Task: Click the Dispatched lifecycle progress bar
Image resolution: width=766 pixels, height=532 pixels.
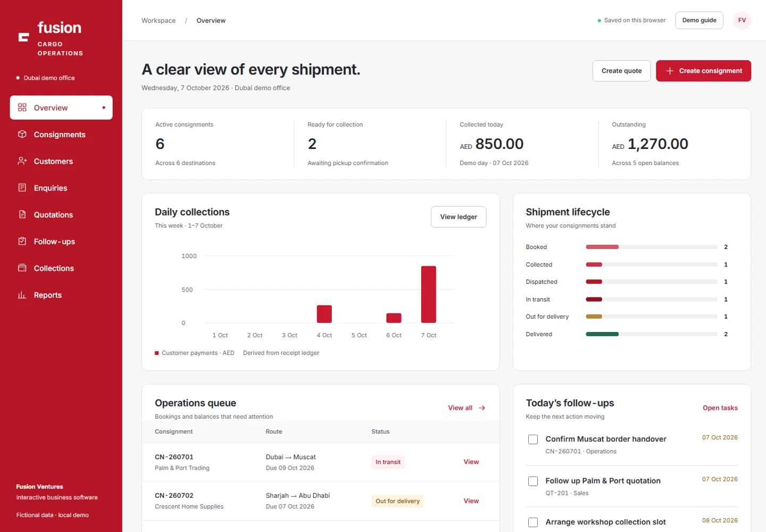Action: [652, 282]
